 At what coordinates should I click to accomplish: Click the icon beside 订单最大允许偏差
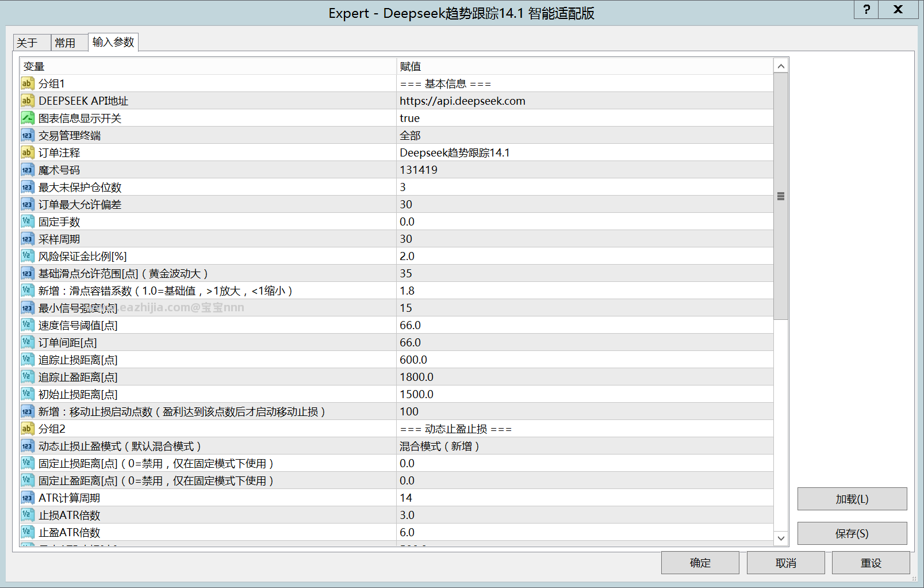27,204
